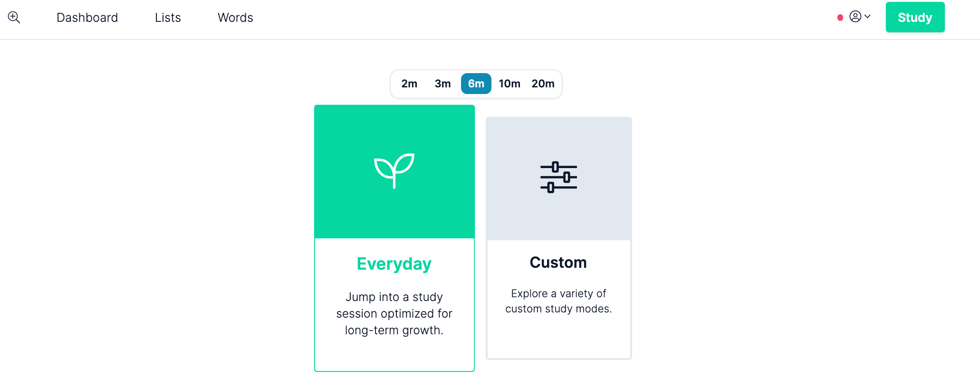This screenshot has width=980, height=377.
Task: Click the Everyday heading text
Action: (x=394, y=264)
